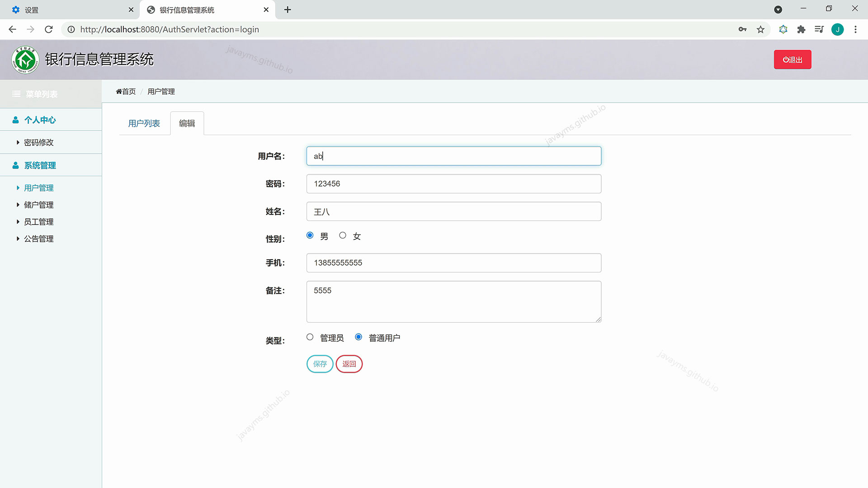Image resolution: width=868 pixels, height=488 pixels.
Task: Switch to the 用户列表 tab
Action: click(144, 123)
